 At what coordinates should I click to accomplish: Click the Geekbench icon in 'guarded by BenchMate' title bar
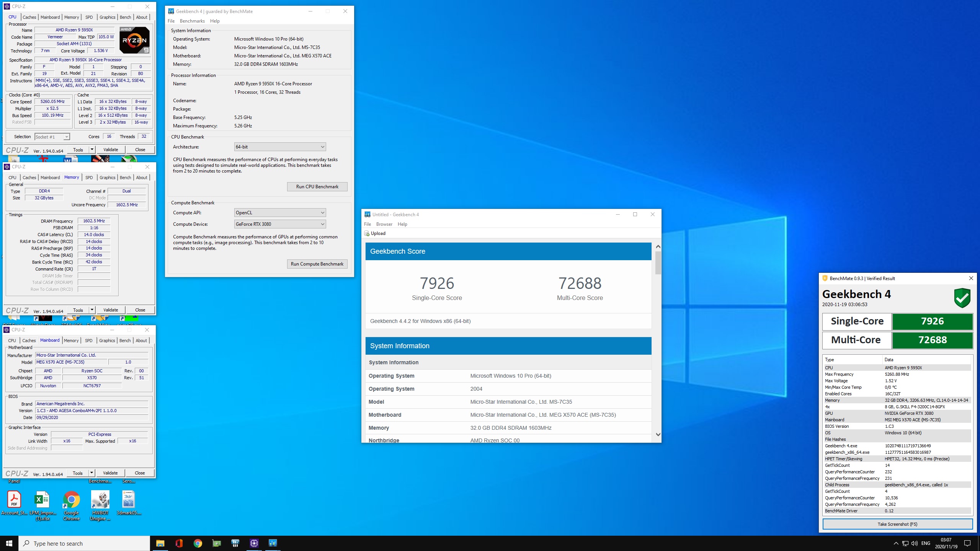171,11
